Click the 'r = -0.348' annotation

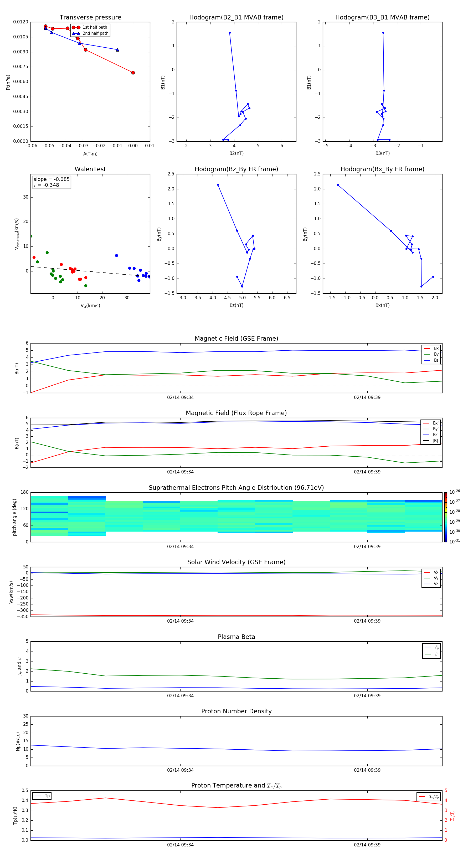click(47, 185)
